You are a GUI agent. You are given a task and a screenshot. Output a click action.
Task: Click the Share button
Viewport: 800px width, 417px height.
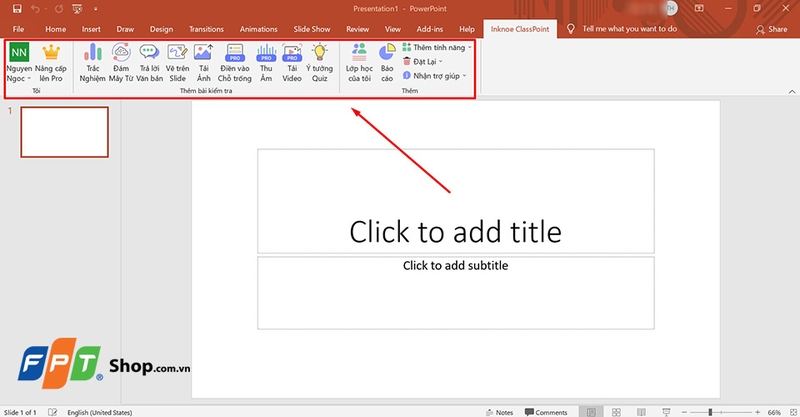772,29
